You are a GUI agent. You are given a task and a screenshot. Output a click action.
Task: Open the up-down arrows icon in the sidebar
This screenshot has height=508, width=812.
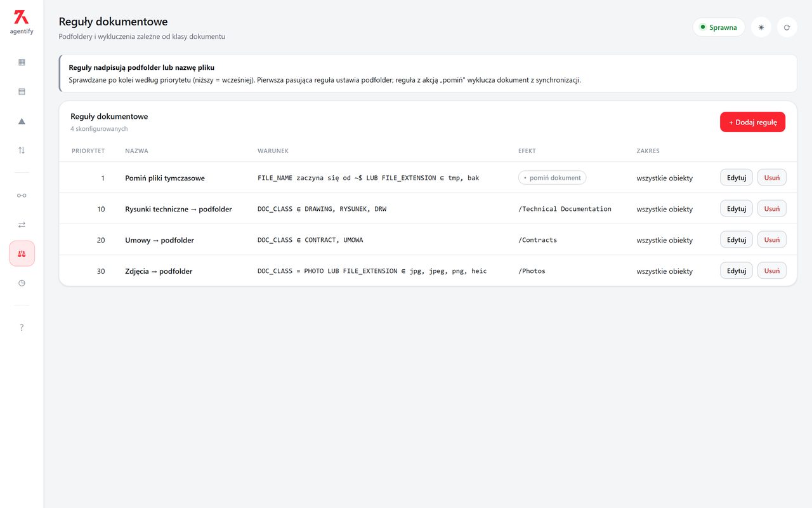coord(22,150)
